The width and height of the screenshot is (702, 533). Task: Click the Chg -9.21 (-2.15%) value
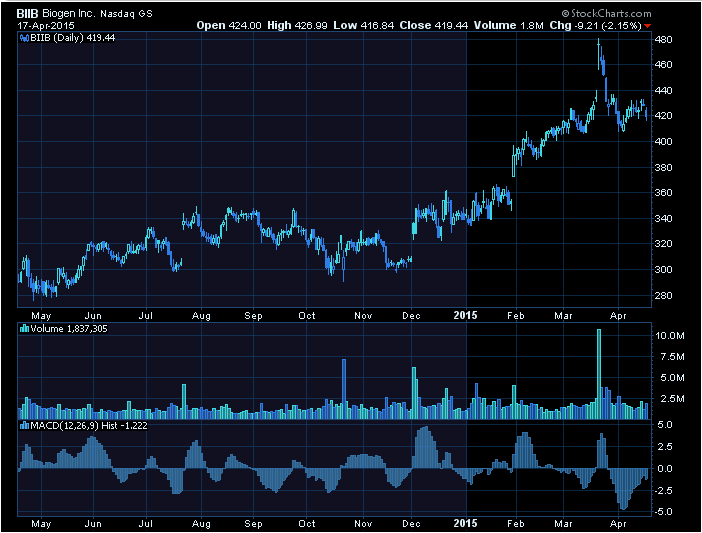595,26
